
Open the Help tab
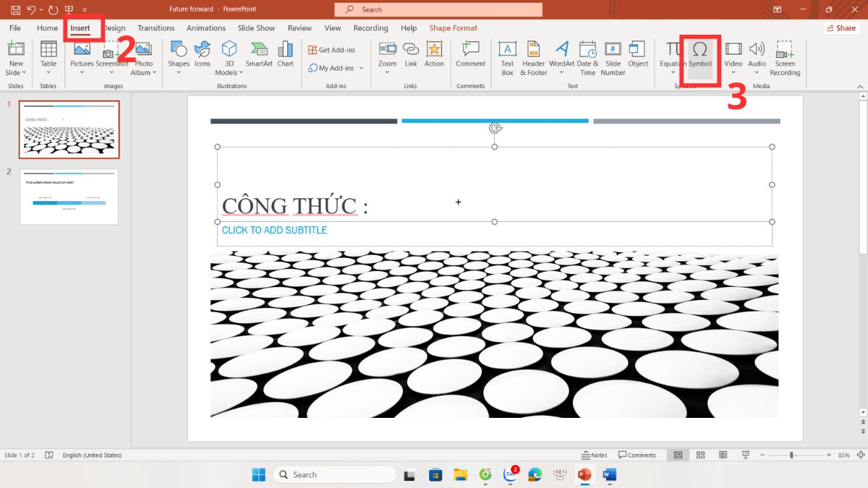(x=409, y=28)
